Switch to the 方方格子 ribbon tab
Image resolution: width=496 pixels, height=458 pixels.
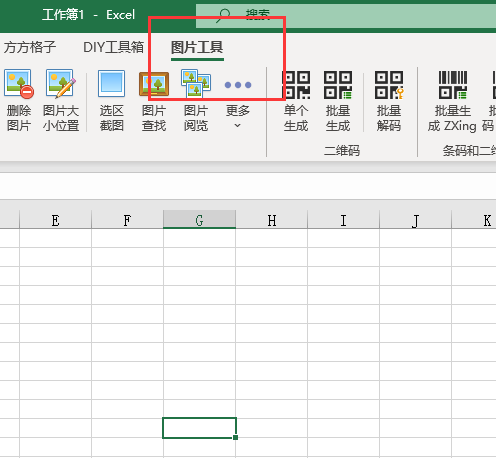tap(30, 47)
